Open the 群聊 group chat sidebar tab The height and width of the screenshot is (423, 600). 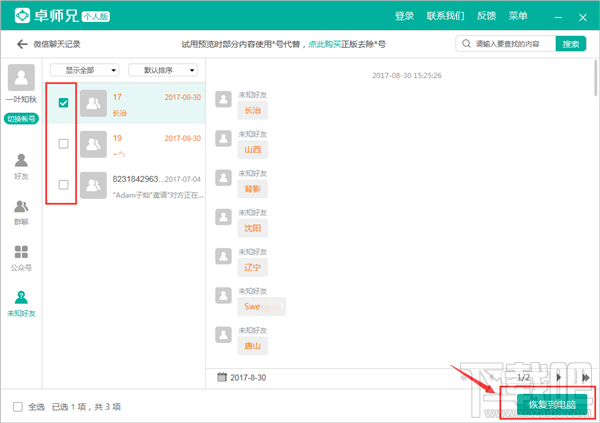click(21, 212)
